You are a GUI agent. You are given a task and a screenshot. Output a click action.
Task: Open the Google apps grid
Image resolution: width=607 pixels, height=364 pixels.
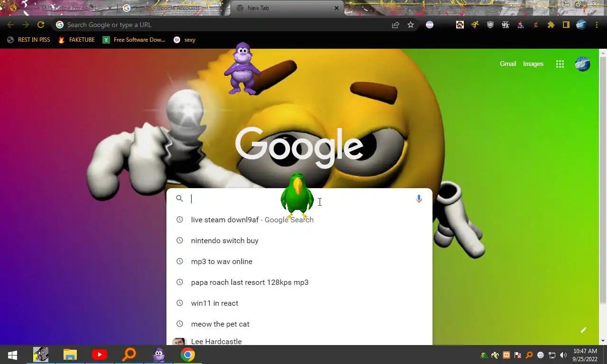[560, 64]
